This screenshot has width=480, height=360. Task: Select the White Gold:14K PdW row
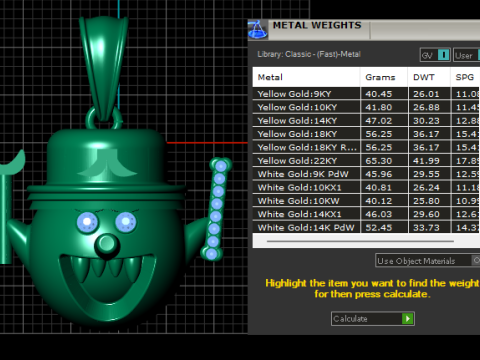[x=366, y=227]
